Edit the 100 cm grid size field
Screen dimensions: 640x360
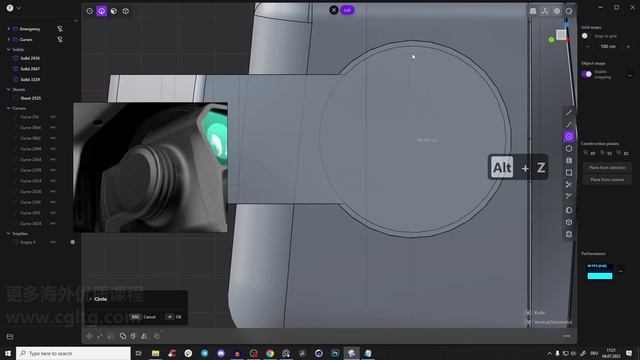coord(608,47)
